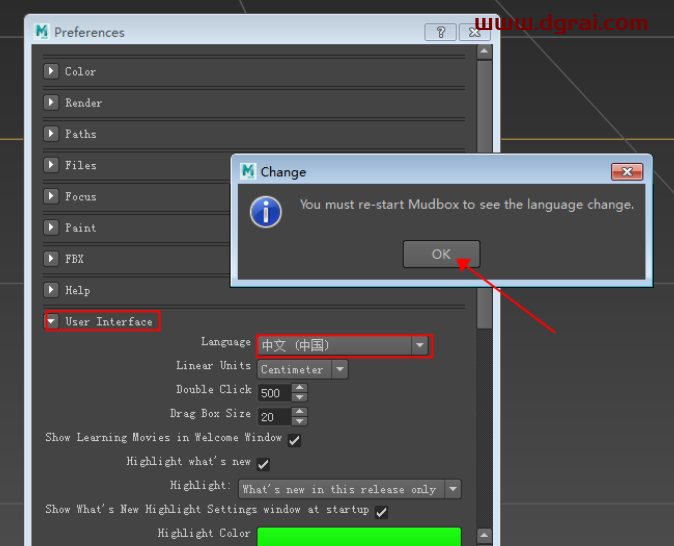Expand the Files section arrow
This screenshot has width=674, height=546.
click(52, 165)
